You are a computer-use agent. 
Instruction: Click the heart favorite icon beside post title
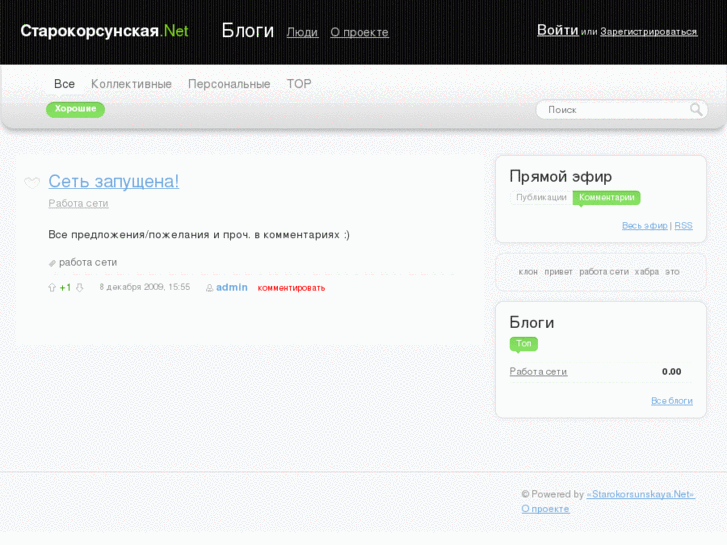coord(32,183)
